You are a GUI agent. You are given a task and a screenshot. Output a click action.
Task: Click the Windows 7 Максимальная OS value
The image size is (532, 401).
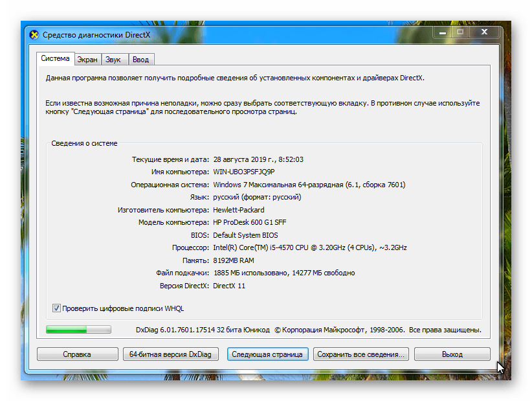pyautogui.click(x=309, y=185)
